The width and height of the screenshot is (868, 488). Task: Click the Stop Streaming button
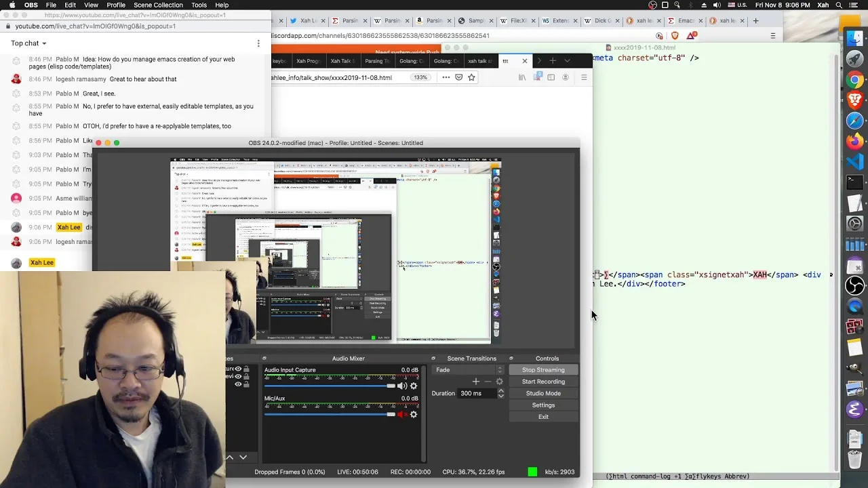543,370
